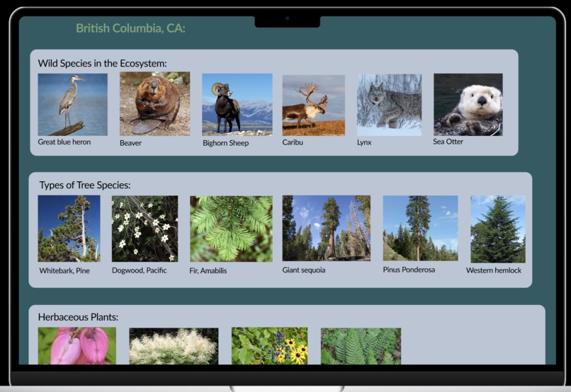Select the Sea Otter caption
This screenshot has width=571, height=392.
[x=448, y=142]
